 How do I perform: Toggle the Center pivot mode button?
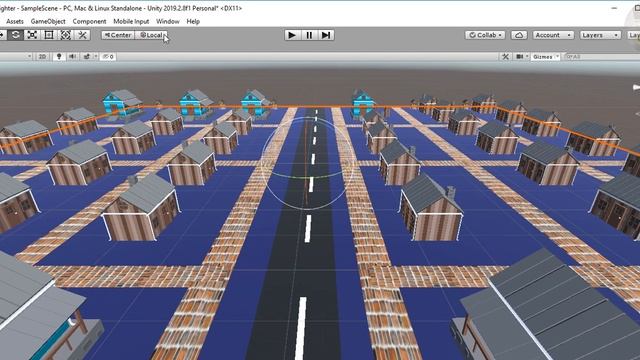coord(118,35)
